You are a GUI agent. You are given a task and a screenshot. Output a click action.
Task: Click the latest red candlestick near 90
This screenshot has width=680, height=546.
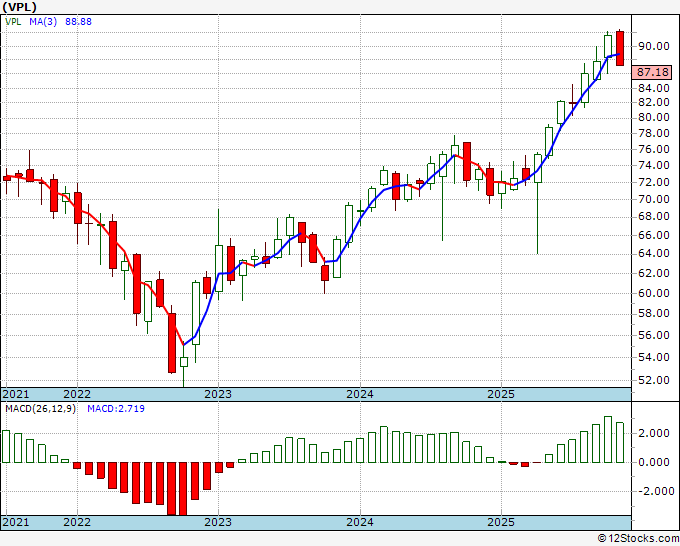coord(620,48)
